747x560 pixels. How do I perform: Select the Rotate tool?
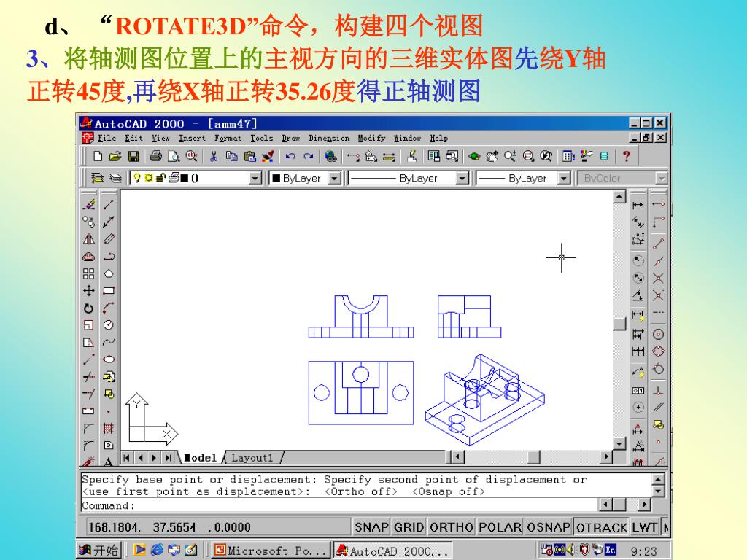pyautogui.click(x=88, y=308)
